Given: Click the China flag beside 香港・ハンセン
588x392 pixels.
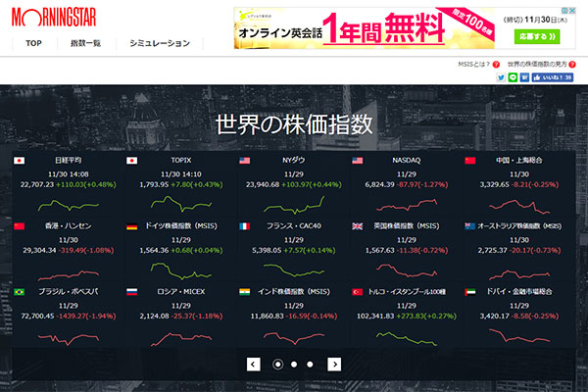Looking at the screenshot, I should coord(20,226).
